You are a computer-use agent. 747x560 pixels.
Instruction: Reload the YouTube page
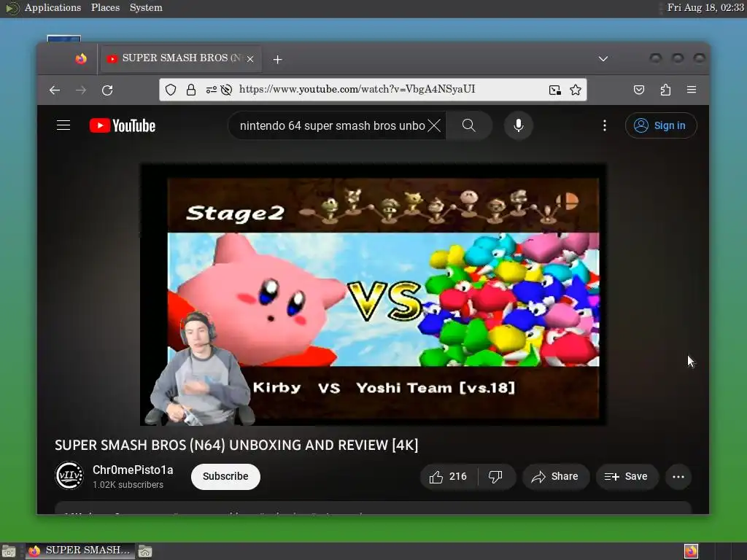click(x=107, y=90)
